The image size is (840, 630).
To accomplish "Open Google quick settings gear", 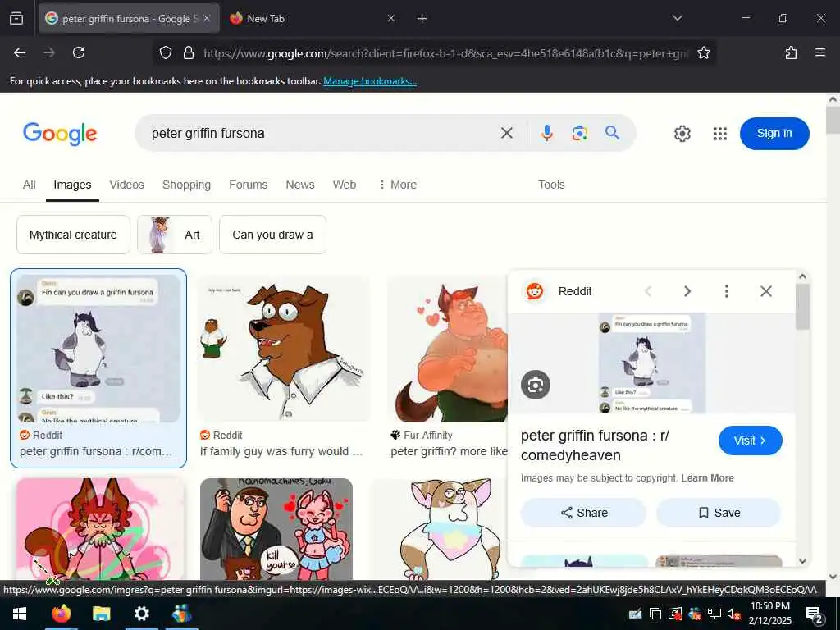I will [682, 134].
